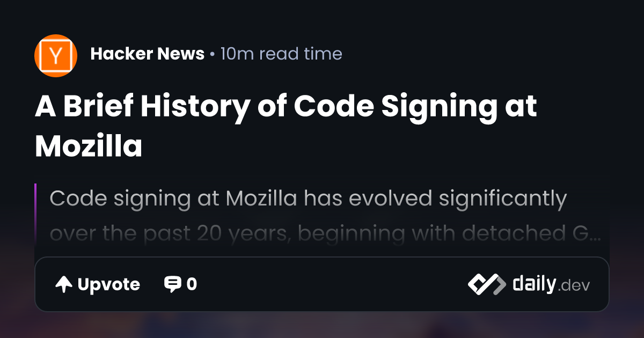Click the upvote arrow icon
Image resolution: width=644 pixels, height=338 pixels.
(64, 284)
